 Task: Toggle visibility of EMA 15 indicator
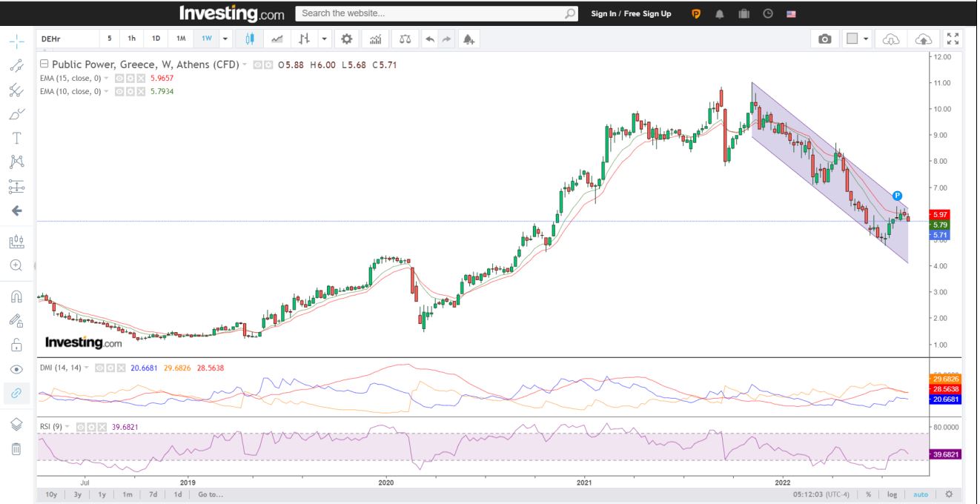coord(119,78)
